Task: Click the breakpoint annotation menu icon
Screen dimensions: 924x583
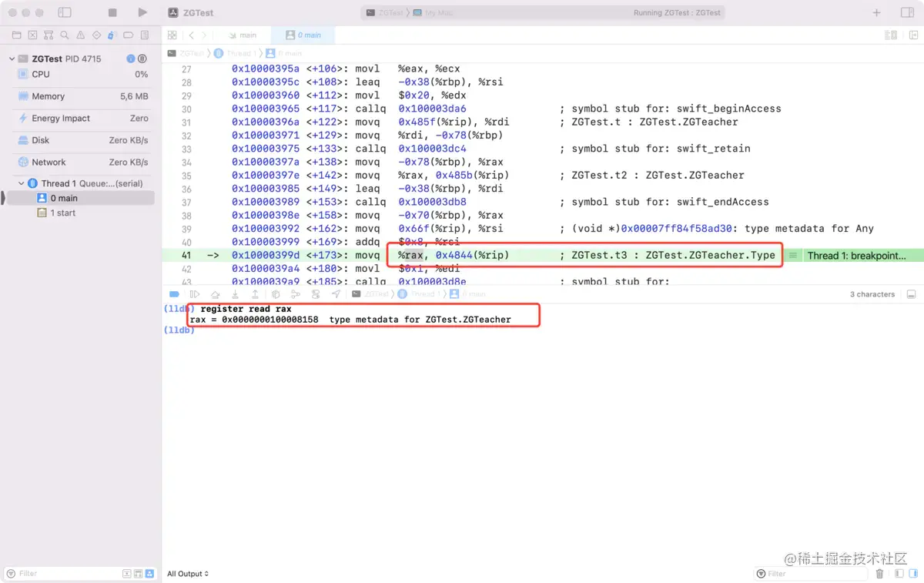Action: pyautogui.click(x=792, y=256)
